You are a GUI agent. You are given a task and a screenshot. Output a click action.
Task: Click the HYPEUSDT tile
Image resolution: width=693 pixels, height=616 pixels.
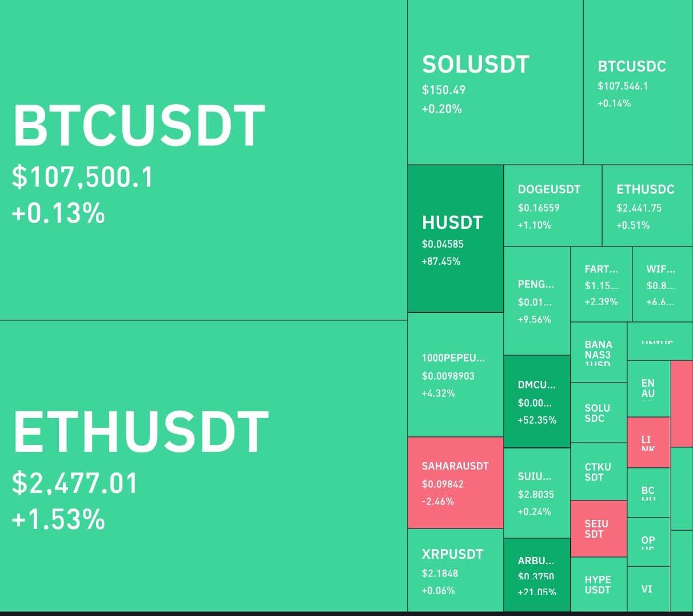(598, 585)
